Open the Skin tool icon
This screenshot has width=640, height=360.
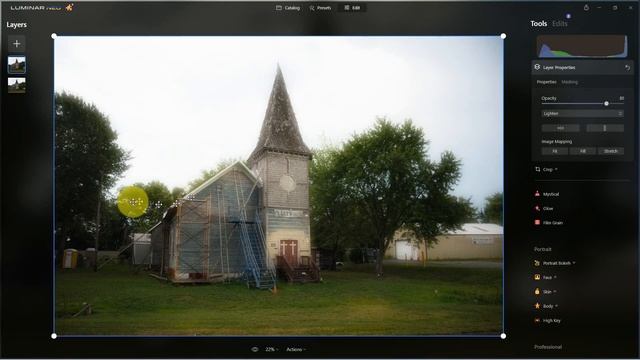(x=537, y=291)
